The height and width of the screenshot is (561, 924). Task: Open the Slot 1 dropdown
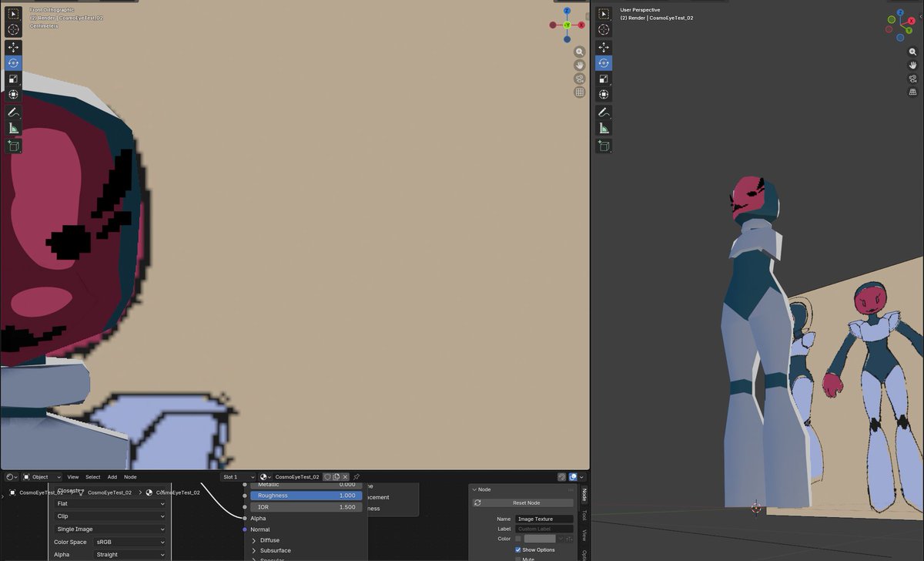click(x=238, y=477)
